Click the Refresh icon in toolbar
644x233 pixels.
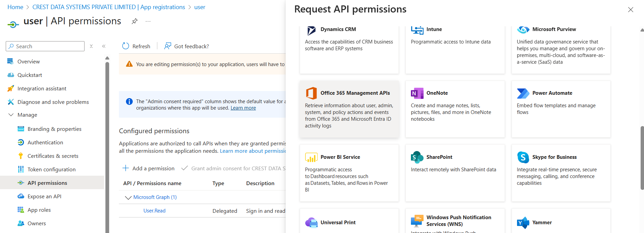126,46
